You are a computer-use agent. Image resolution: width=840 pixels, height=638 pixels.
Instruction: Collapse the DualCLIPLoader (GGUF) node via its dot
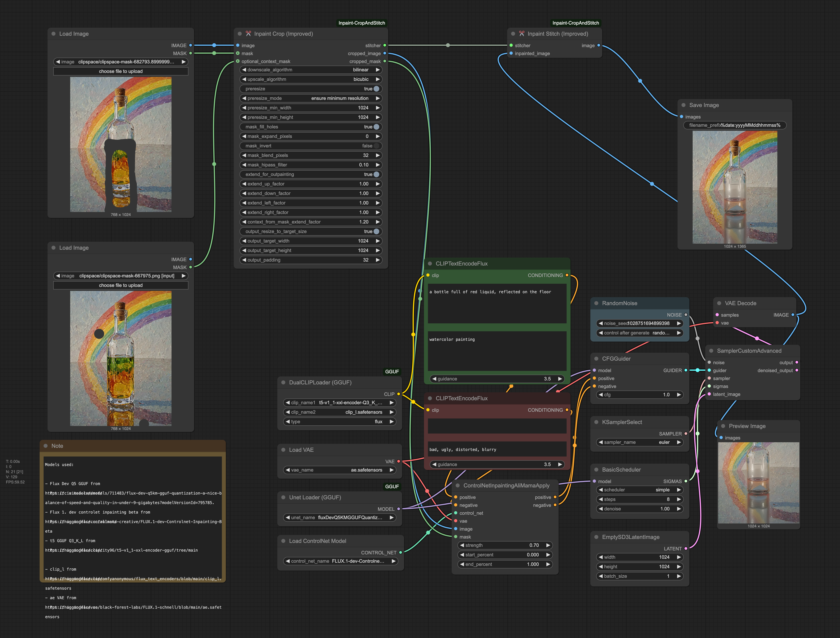(x=283, y=382)
